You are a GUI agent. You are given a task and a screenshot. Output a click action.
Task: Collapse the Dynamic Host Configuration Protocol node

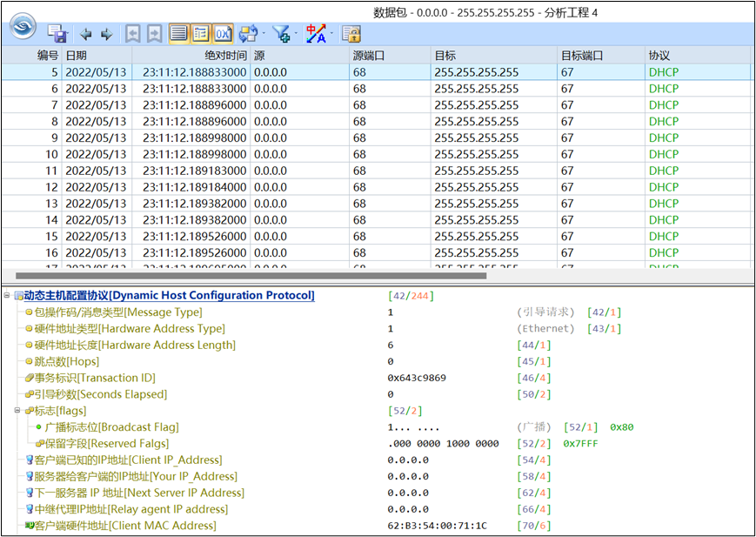7,296
